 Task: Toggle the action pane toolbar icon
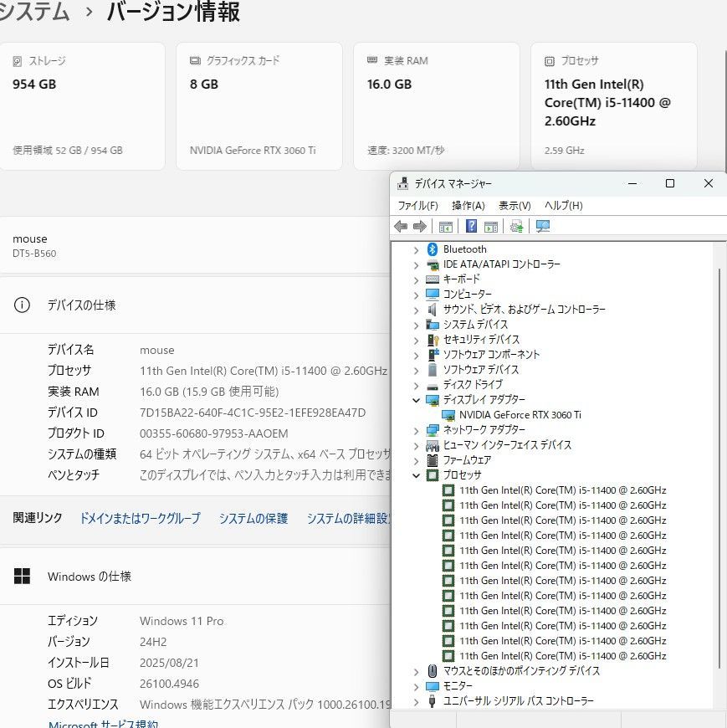pos(491,227)
